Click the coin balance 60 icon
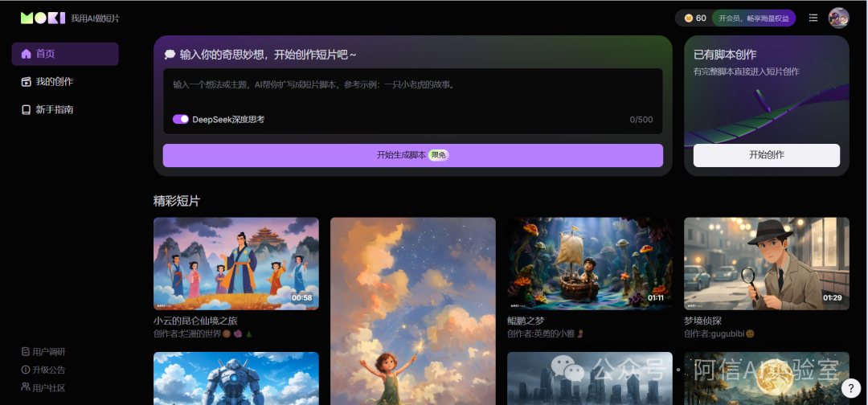 coord(689,18)
